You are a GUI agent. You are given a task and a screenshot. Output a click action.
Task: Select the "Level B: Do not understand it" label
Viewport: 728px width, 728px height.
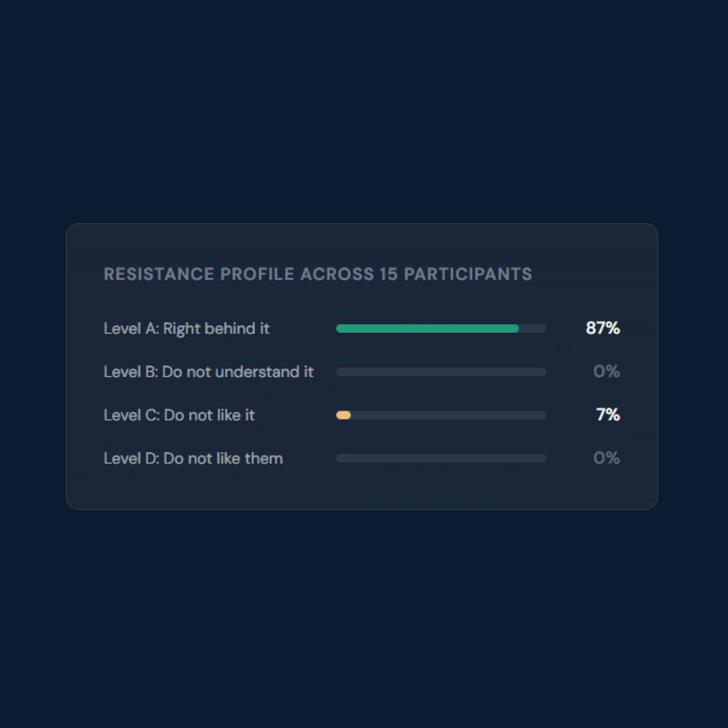[x=209, y=372]
